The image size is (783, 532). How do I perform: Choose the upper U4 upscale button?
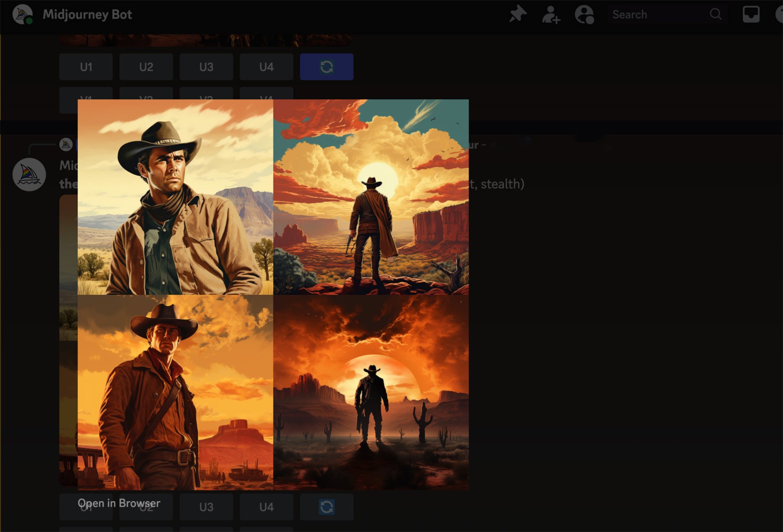click(266, 67)
